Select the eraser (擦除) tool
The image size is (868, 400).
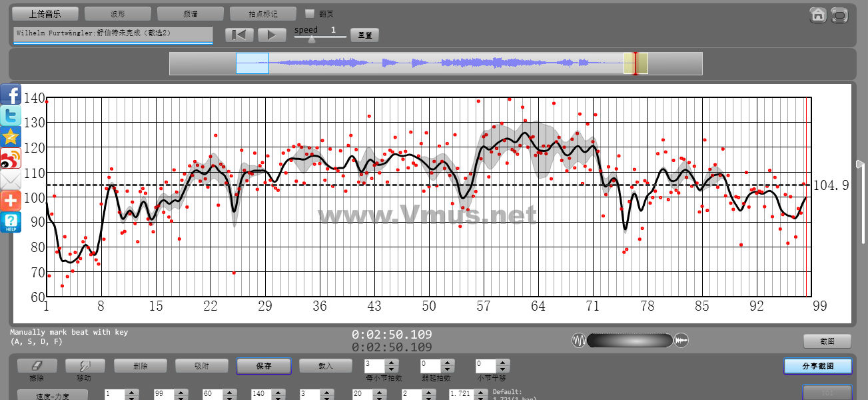37,366
